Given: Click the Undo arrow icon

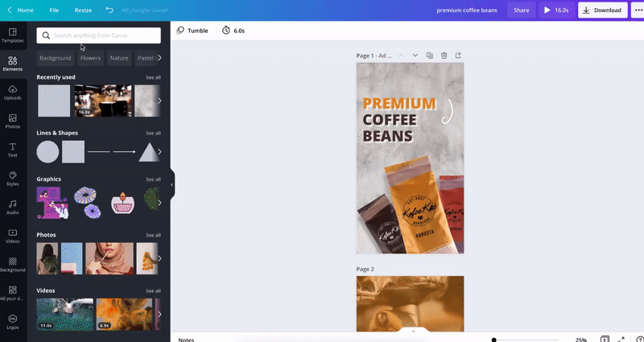Looking at the screenshot, I should click(x=109, y=10).
